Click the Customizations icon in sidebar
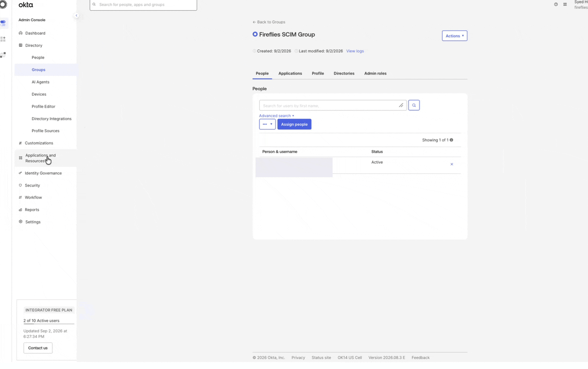The image size is (588, 369). point(20,143)
